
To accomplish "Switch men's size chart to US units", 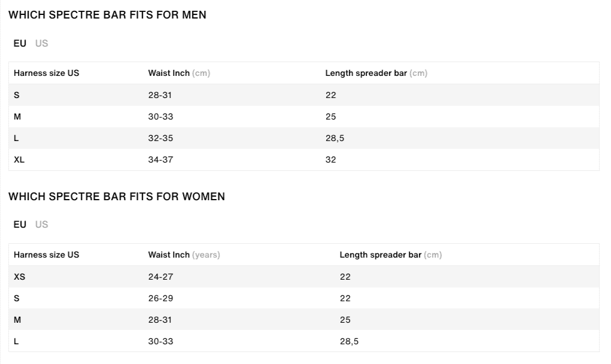I will coord(42,43).
